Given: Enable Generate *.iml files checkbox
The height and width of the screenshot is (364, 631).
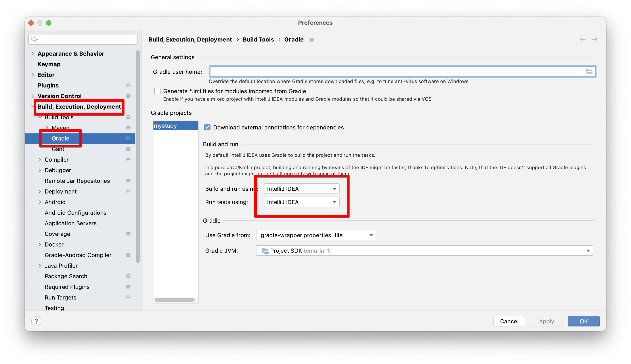Looking at the screenshot, I should [157, 91].
